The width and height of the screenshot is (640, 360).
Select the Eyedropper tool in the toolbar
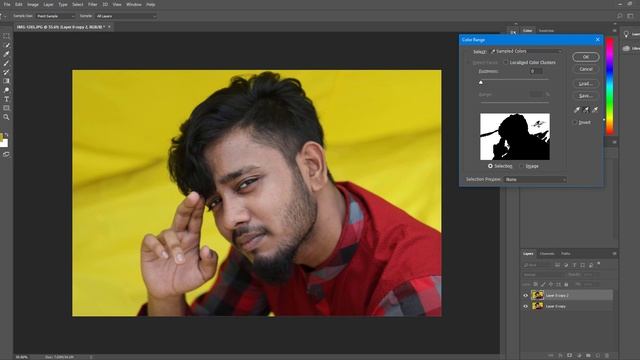point(6,54)
